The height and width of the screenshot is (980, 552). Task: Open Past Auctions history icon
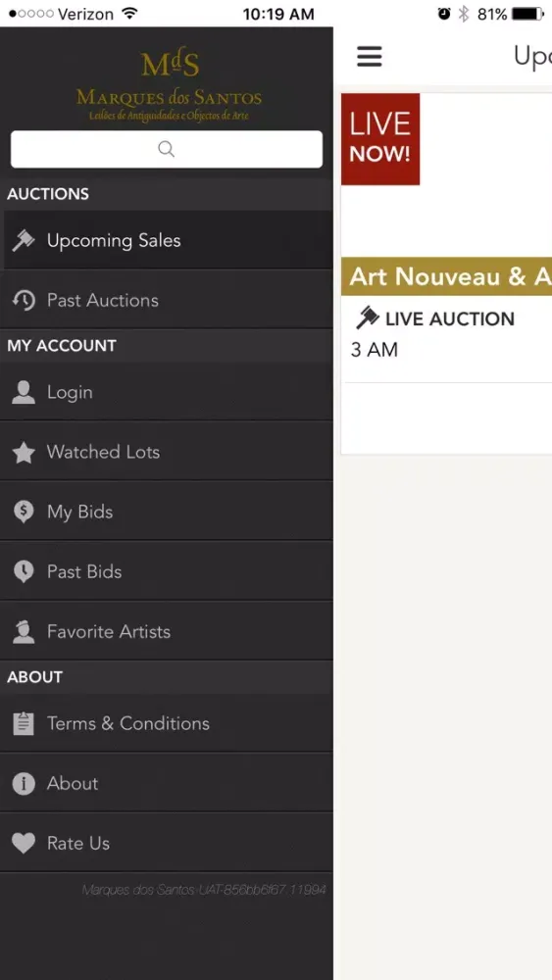click(24, 301)
